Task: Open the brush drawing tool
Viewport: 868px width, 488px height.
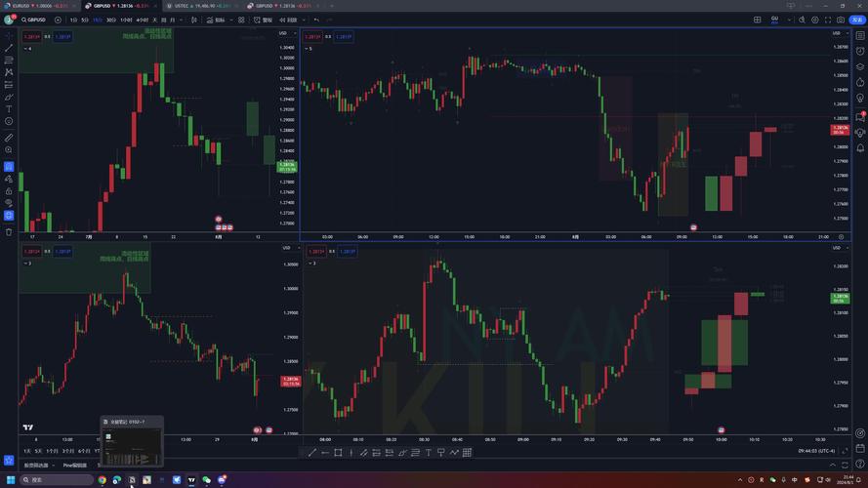Action: click(x=9, y=97)
